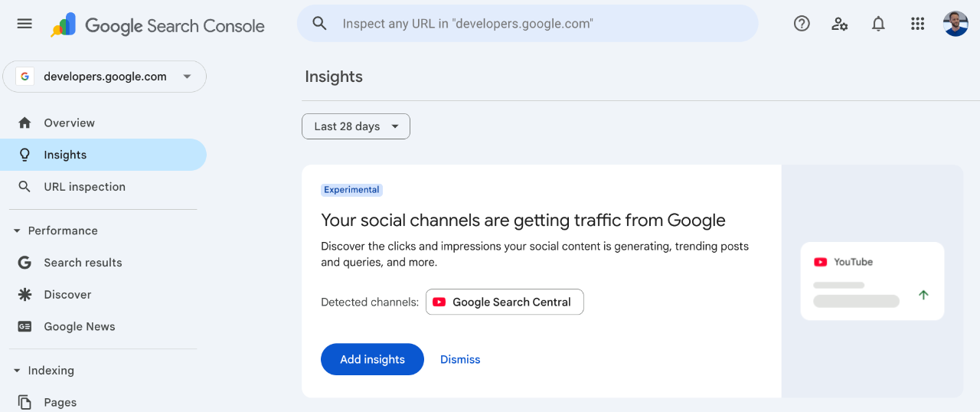980x412 pixels.
Task: Open Search results report
Action: (x=83, y=263)
